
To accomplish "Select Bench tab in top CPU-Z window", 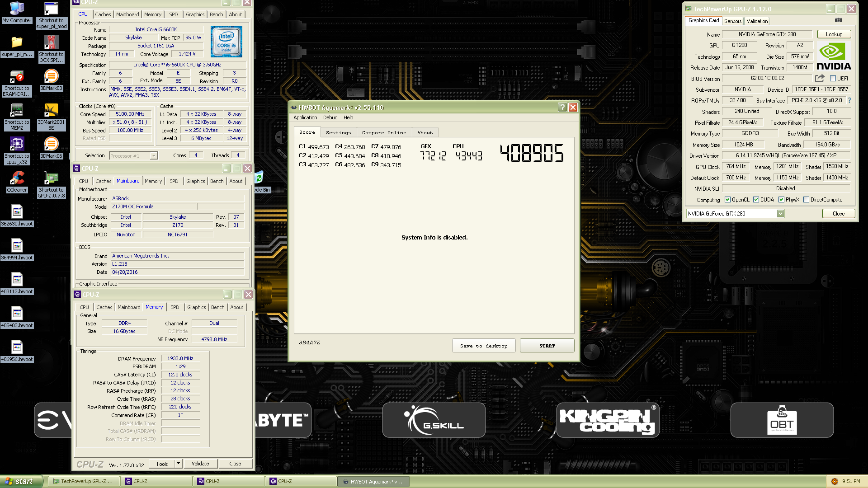I will coord(216,14).
